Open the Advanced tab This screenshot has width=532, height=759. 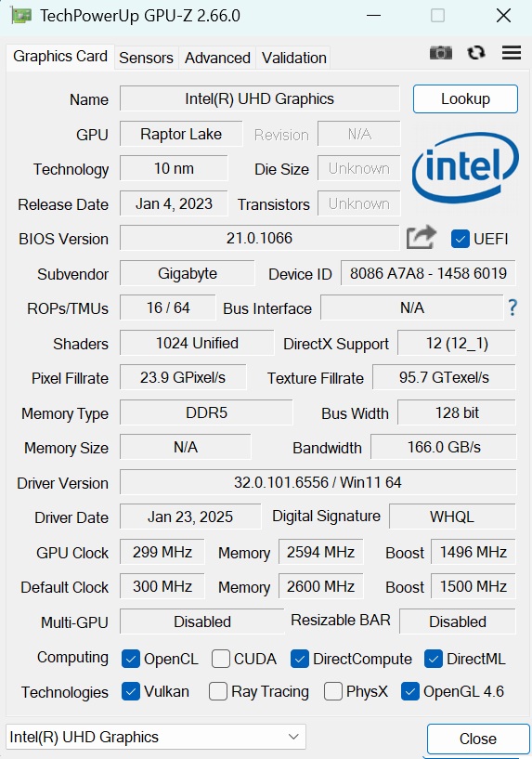pos(217,59)
